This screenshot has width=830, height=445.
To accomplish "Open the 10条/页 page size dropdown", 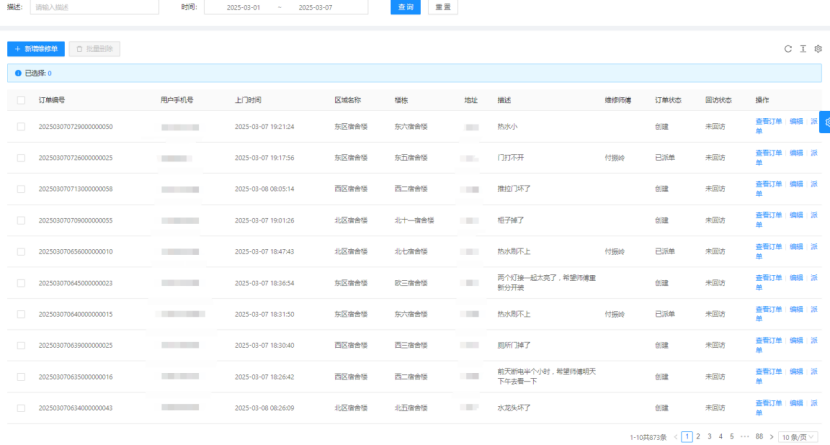I will pos(800,437).
